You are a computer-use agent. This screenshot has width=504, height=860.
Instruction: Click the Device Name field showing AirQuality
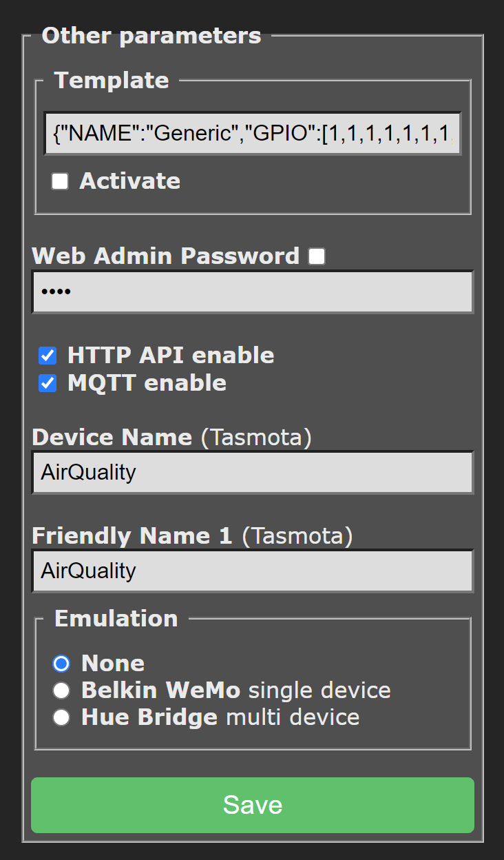[252, 473]
